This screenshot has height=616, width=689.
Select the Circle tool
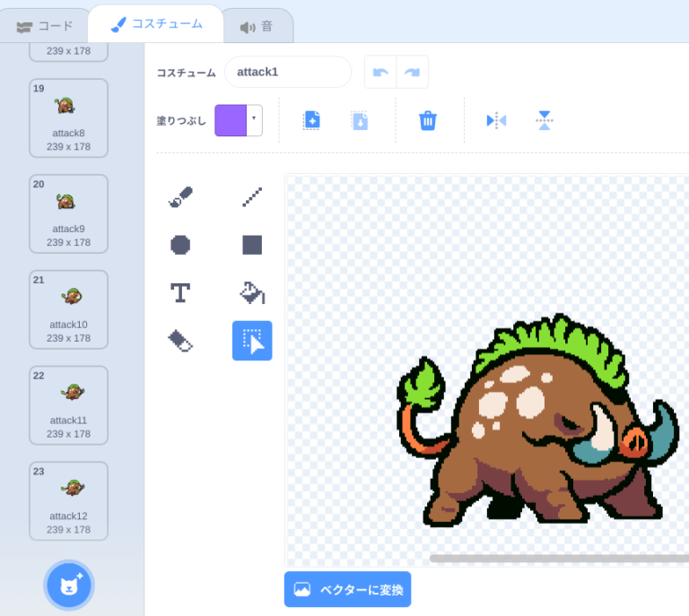(180, 245)
